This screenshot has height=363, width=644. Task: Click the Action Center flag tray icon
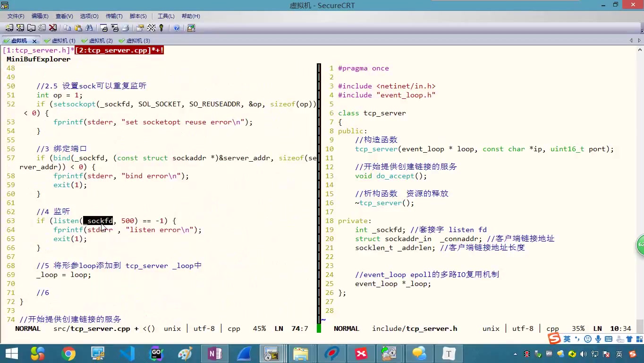(606, 354)
